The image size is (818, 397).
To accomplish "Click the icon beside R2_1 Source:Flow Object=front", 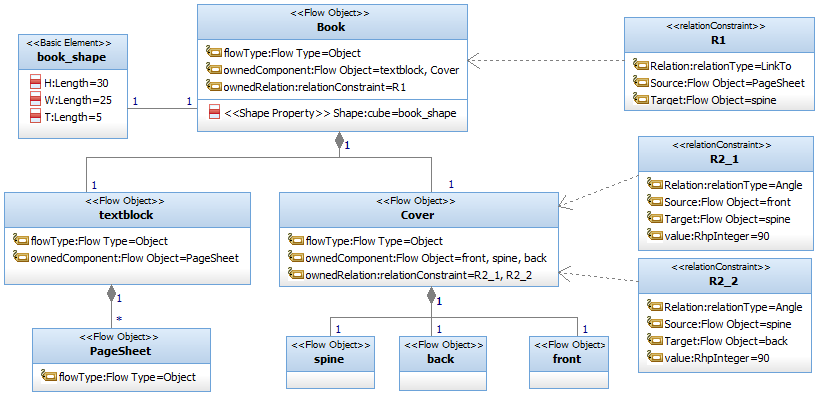I will [654, 201].
